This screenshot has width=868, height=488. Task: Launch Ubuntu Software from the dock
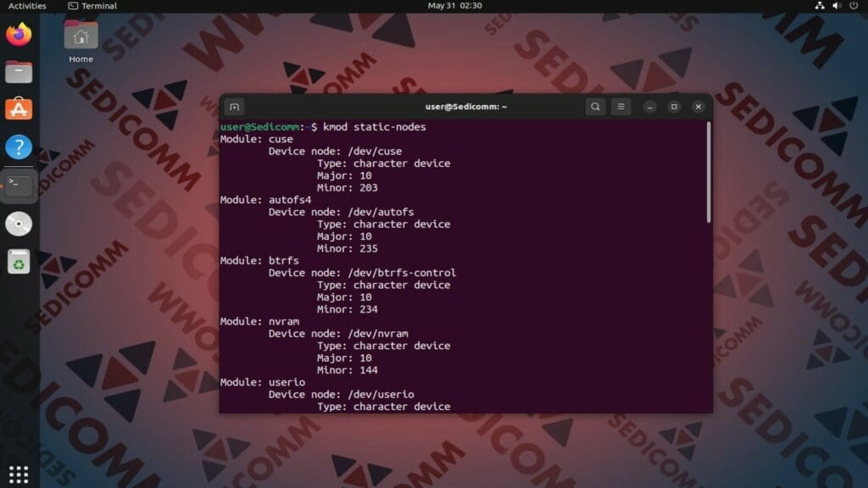[19, 109]
